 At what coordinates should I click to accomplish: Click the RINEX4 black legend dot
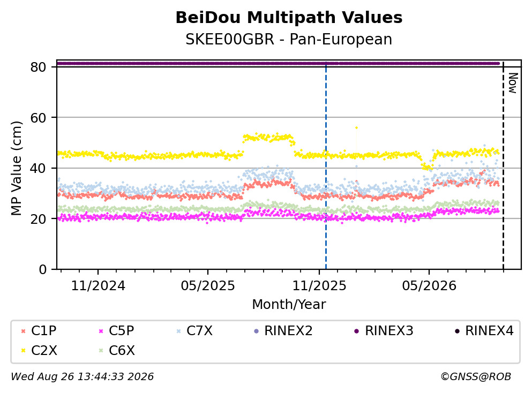pos(457,331)
